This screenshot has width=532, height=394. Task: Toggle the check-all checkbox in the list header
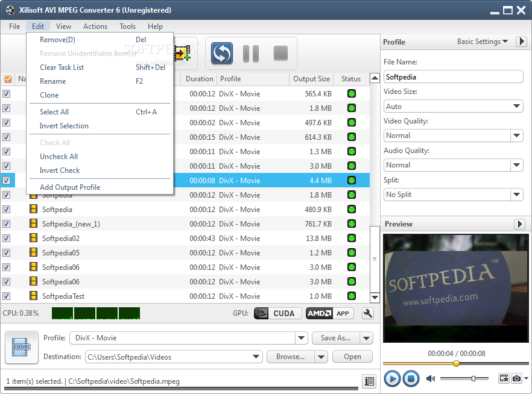point(8,79)
